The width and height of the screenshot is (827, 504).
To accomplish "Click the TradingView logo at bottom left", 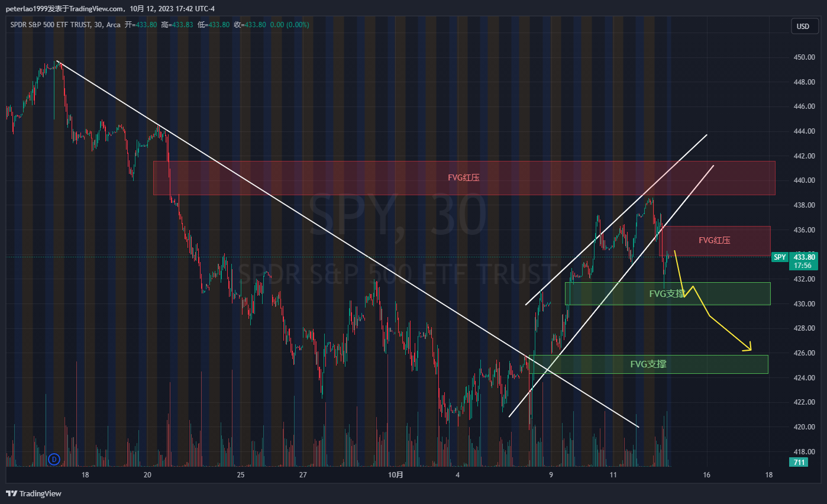I will pos(33,493).
